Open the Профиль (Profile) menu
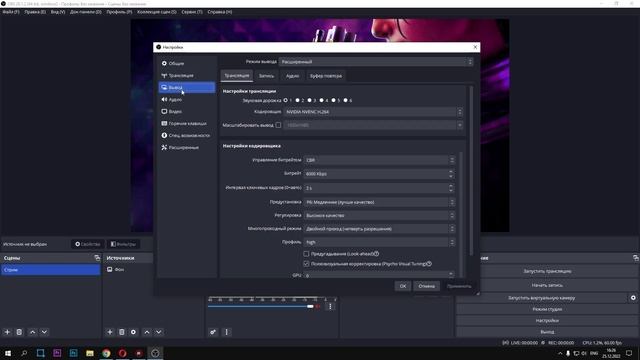Viewport: 640px width, 360px height. 119,12
